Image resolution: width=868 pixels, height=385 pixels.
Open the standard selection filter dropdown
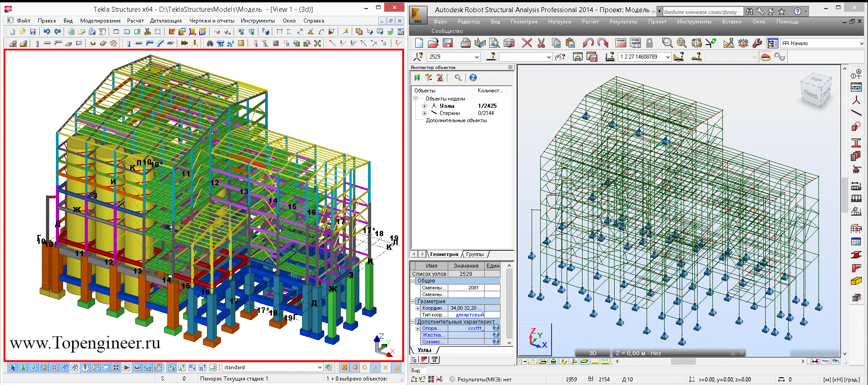click(x=320, y=367)
